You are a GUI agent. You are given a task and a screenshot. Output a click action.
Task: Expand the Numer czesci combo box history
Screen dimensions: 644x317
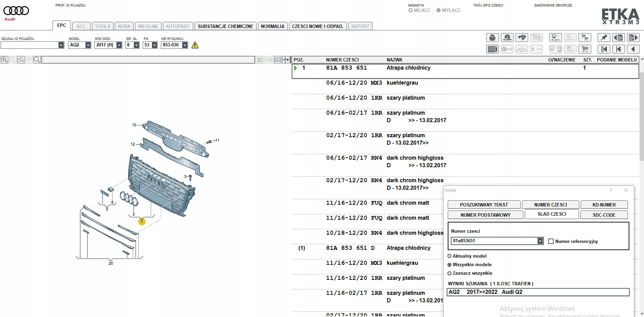point(540,241)
